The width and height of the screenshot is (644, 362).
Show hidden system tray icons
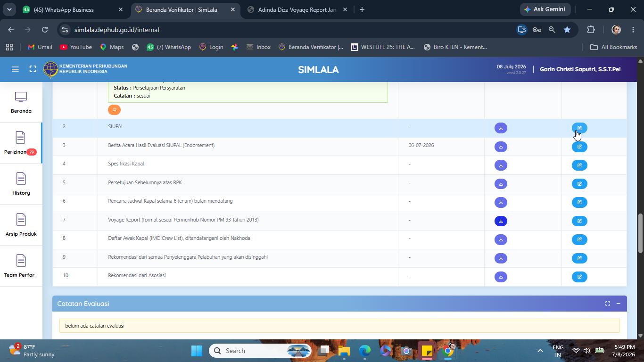[x=540, y=351]
